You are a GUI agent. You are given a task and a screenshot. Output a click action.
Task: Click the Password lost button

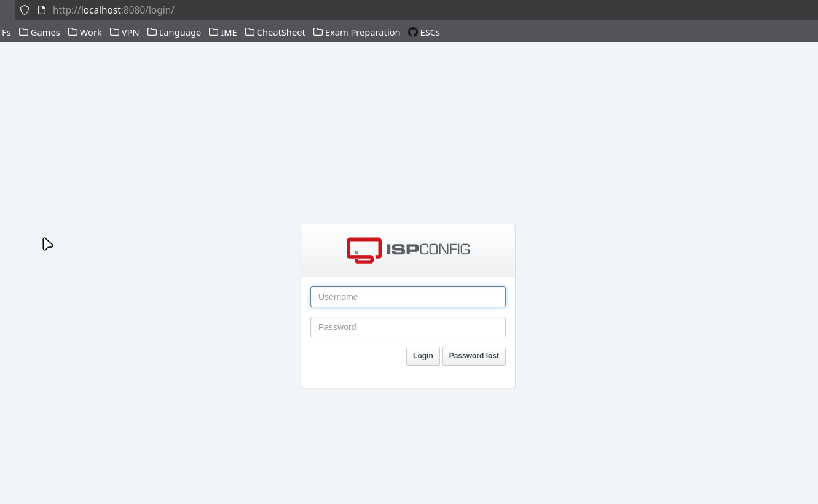point(474,356)
